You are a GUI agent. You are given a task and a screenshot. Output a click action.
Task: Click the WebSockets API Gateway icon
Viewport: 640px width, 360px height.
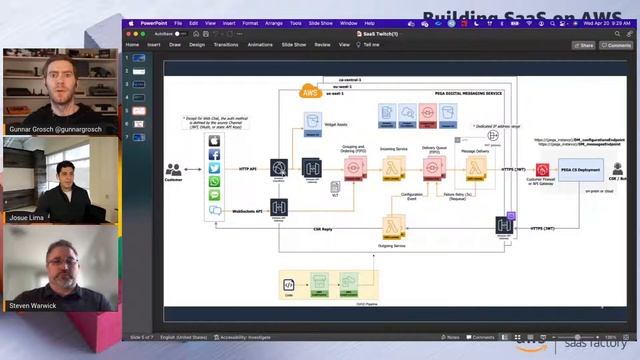[x=279, y=207]
